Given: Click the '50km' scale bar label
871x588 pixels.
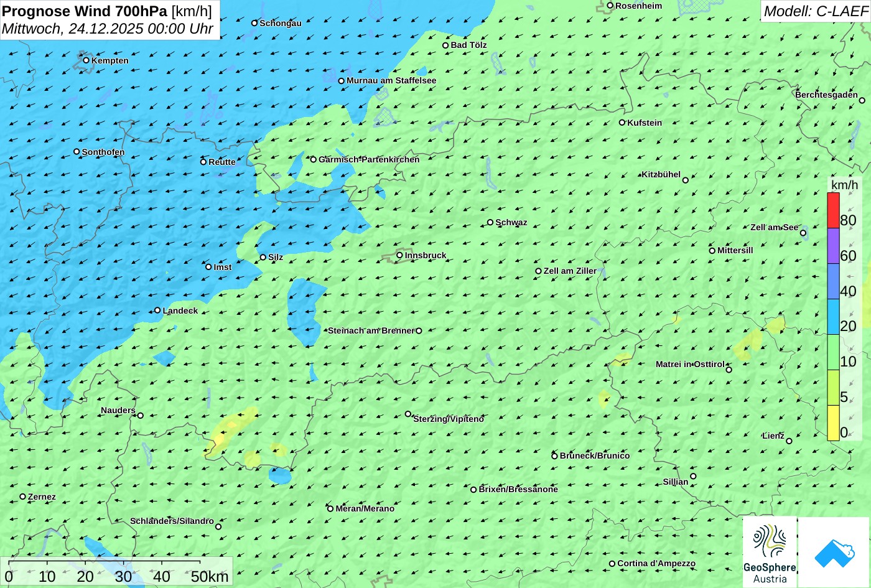Looking at the screenshot, I should (210, 577).
